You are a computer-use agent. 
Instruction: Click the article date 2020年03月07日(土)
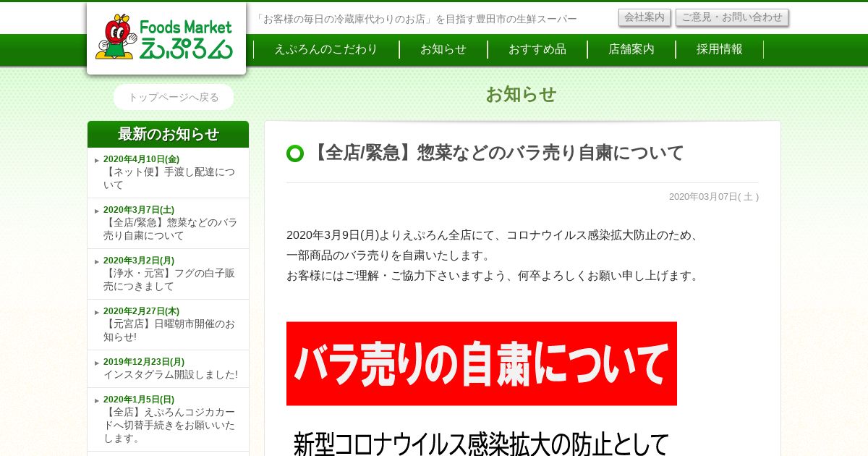click(x=714, y=197)
